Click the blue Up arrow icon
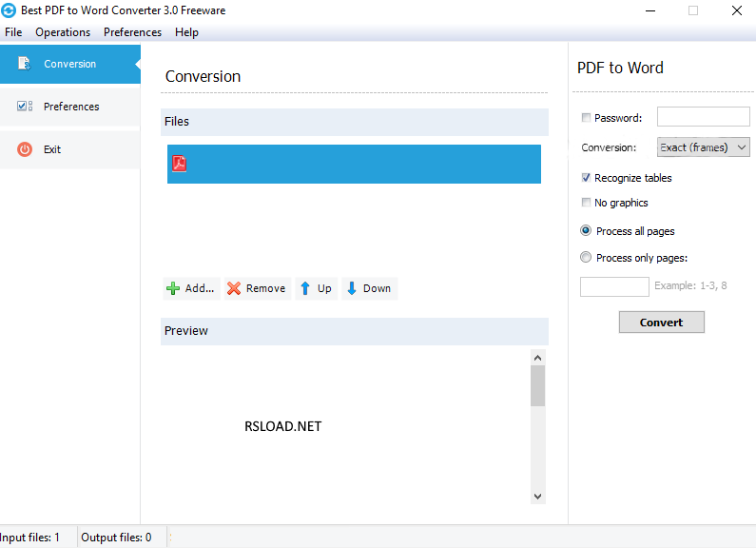 tap(304, 288)
